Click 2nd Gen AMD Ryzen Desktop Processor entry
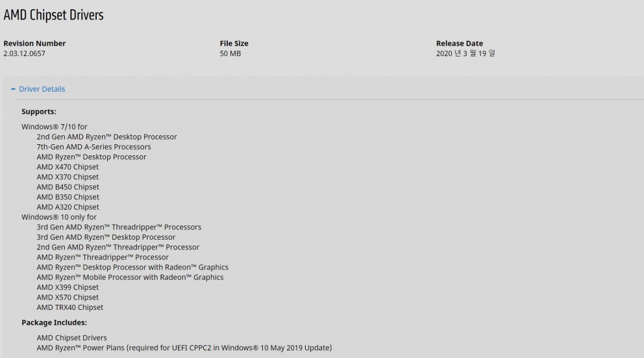Screen dimensions: 644x358 (106, 137)
